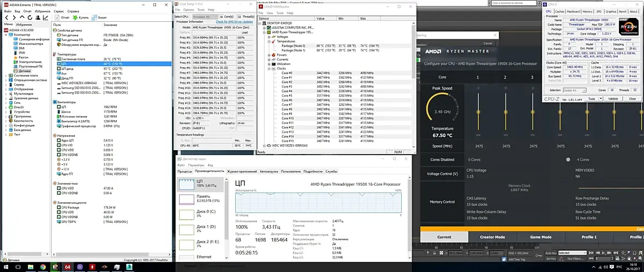Switch to the Mainboard tab in CPU-Z
644x272 pixels.
pyautogui.click(x=574, y=11)
